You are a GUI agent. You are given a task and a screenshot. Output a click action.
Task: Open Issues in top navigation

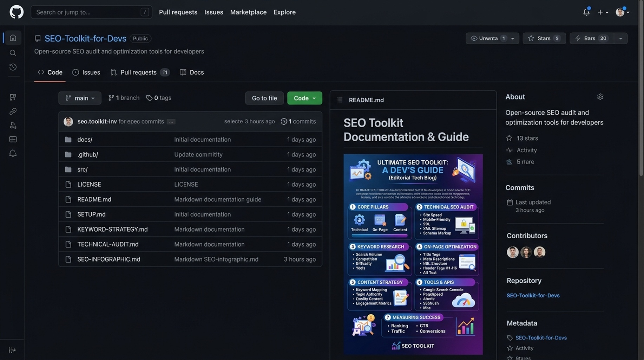pos(213,12)
